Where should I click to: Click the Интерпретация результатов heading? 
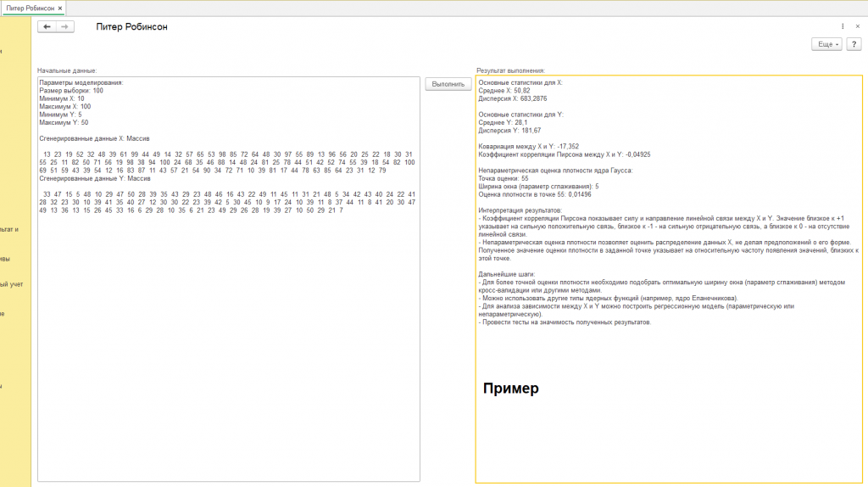[520, 210]
